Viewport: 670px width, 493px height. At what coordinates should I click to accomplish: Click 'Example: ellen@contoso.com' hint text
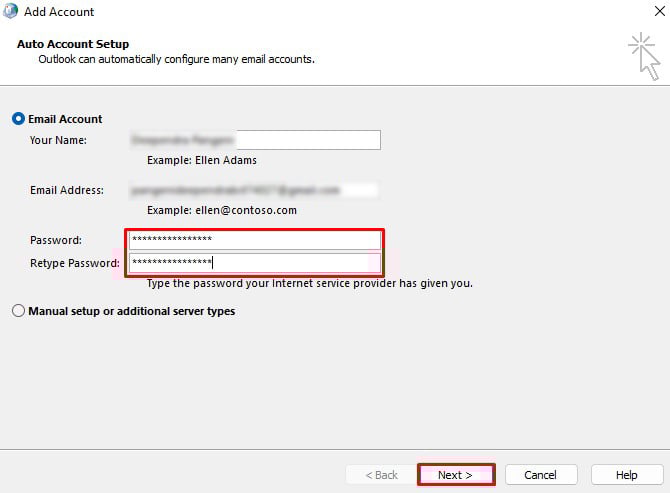222,210
